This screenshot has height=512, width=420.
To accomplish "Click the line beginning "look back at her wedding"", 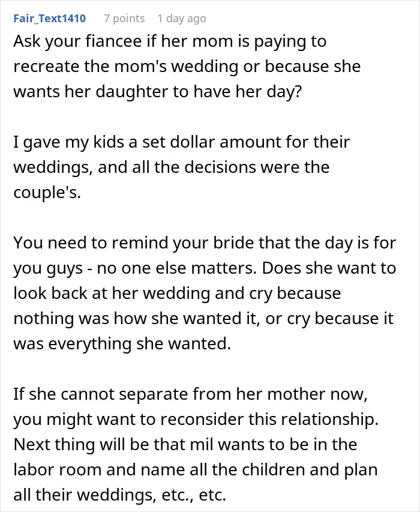I will pos(177,294).
